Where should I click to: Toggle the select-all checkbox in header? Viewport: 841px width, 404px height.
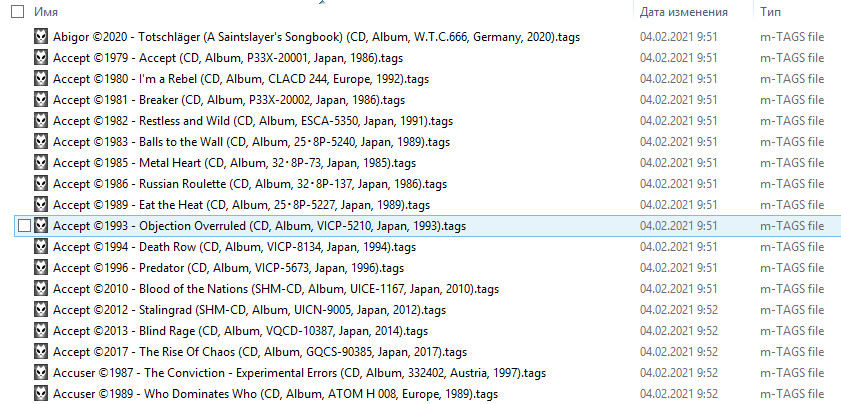[x=18, y=12]
